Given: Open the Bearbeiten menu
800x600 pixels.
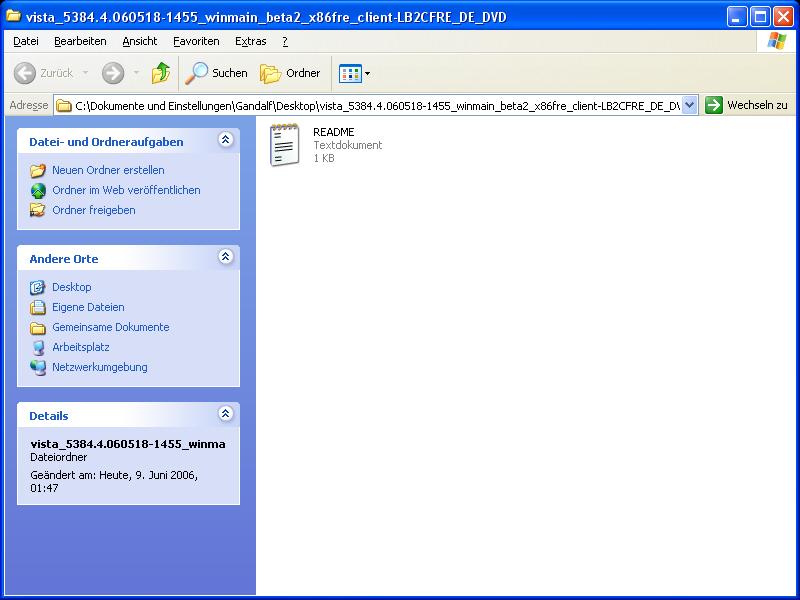Looking at the screenshot, I should pos(80,41).
